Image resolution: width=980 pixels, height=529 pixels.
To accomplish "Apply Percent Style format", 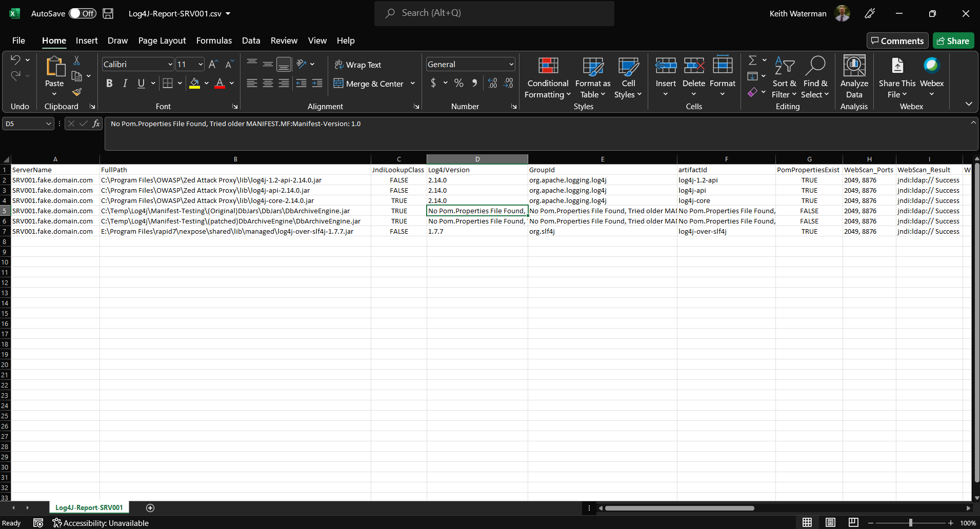I will [x=458, y=83].
